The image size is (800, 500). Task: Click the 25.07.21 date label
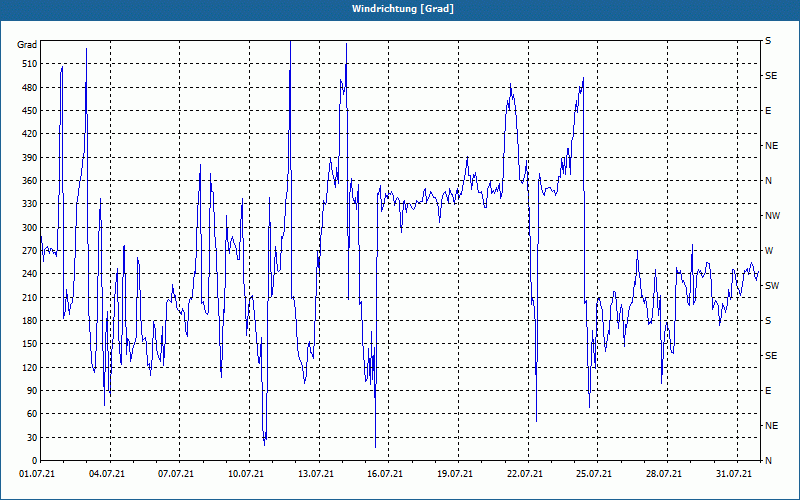click(x=594, y=474)
